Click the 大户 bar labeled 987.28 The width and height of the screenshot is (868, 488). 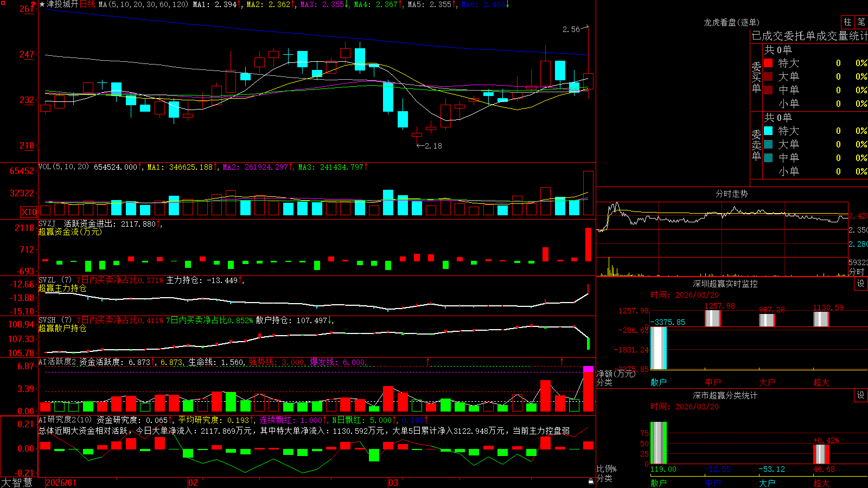pos(767,320)
